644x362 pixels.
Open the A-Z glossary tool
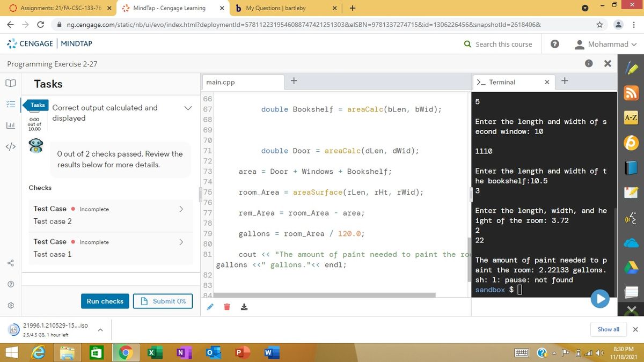point(631,117)
